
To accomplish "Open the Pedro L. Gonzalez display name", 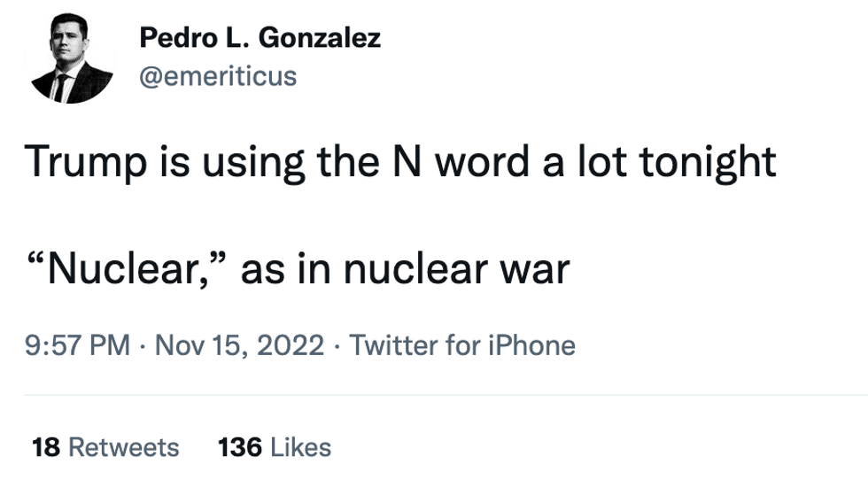I will (x=260, y=38).
